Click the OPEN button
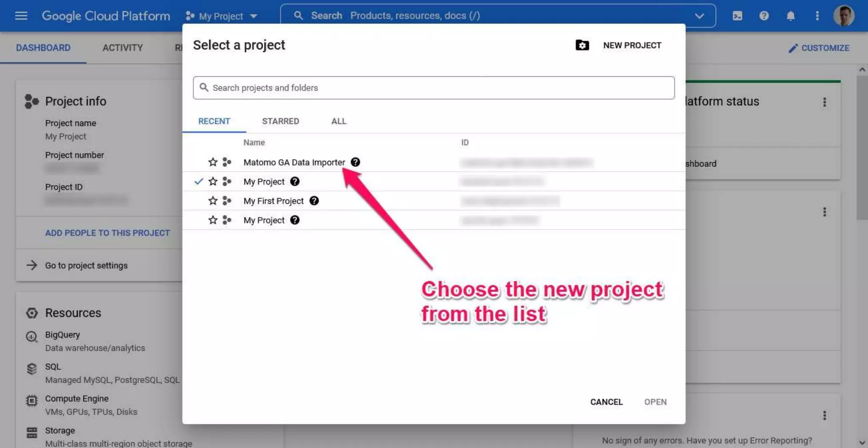Image resolution: width=868 pixels, height=448 pixels. click(655, 402)
